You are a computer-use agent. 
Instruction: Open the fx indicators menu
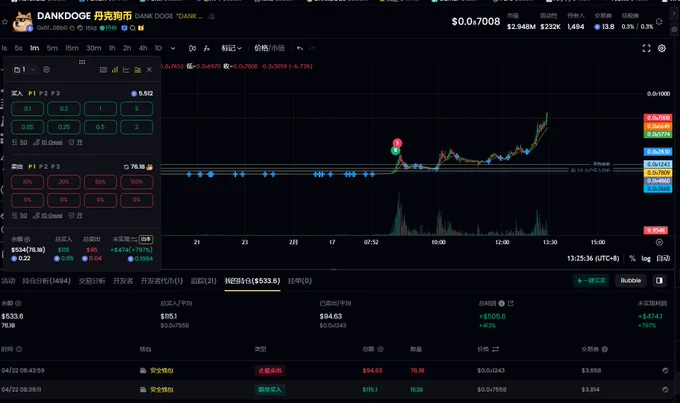click(207, 48)
